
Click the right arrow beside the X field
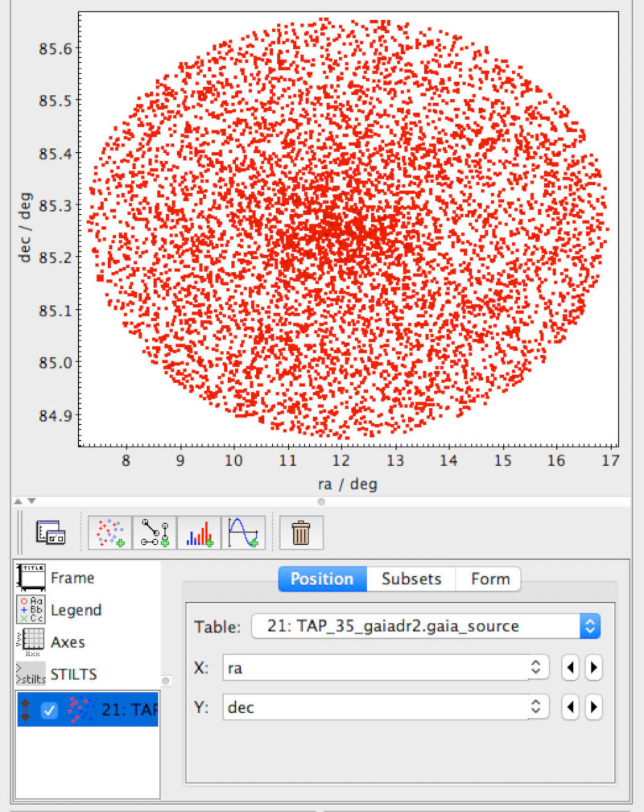[x=594, y=668]
